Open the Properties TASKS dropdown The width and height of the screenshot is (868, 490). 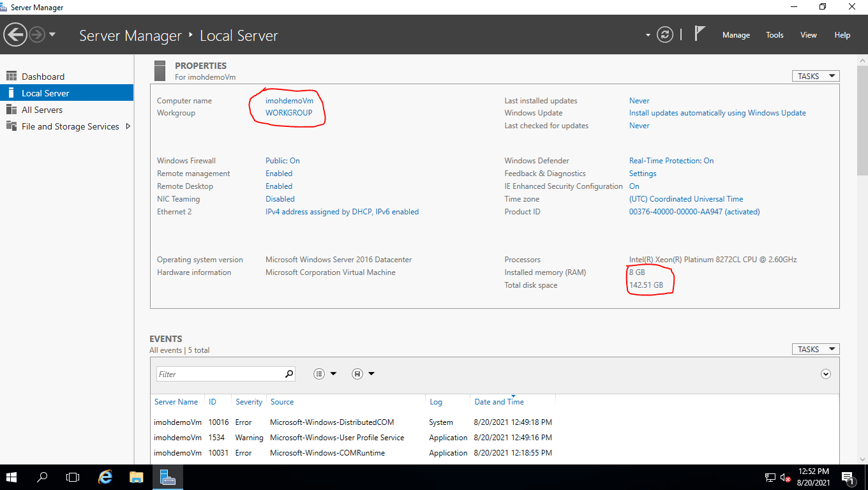click(x=816, y=76)
